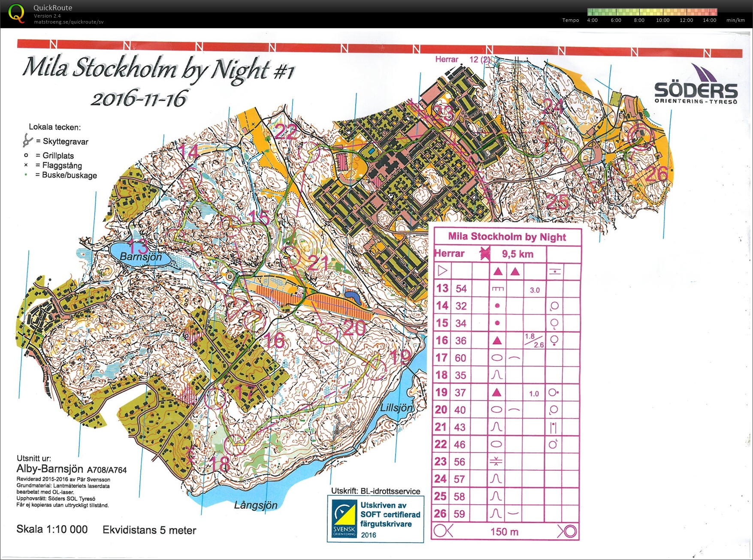
Task: Open the matstroeng.se/quickroute/sv link
Action: (x=69, y=22)
